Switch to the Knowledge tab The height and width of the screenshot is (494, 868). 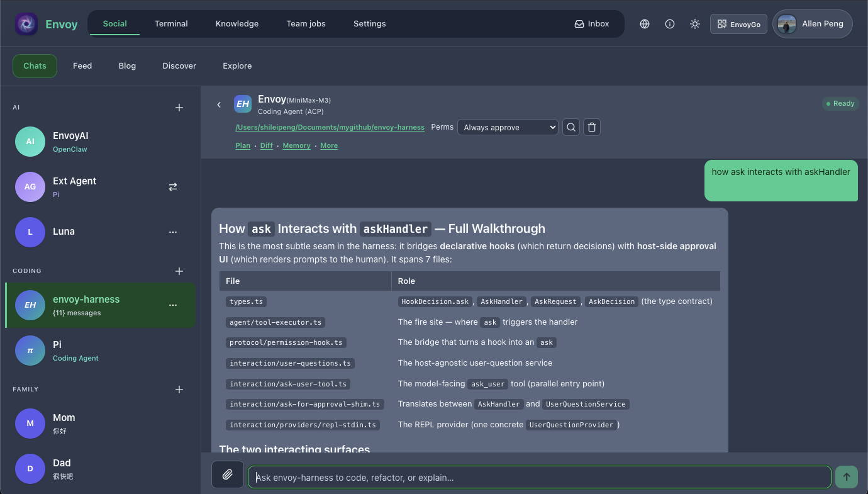point(237,24)
